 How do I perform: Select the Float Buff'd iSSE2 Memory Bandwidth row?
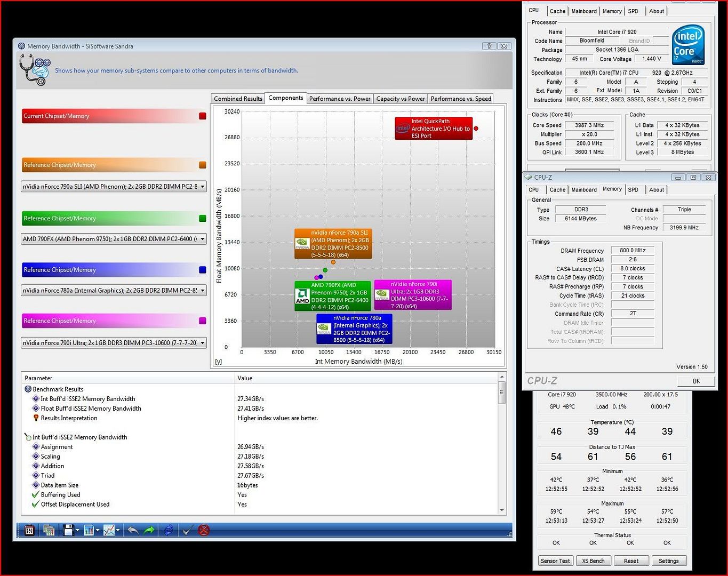click(260, 409)
